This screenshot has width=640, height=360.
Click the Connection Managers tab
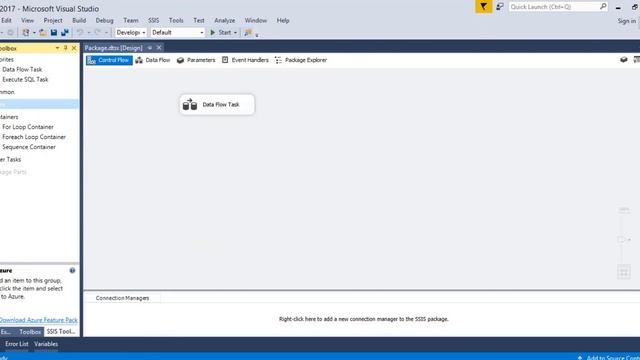tap(122, 298)
